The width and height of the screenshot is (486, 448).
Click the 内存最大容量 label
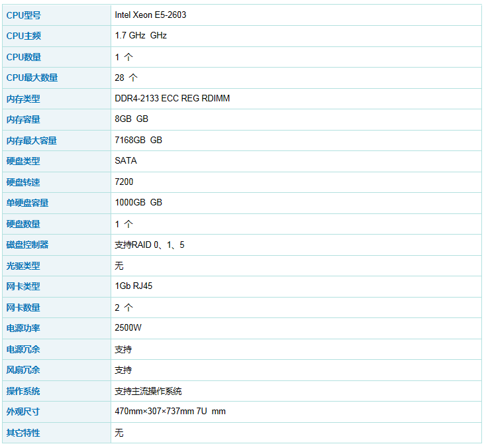click(x=32, y=140)
